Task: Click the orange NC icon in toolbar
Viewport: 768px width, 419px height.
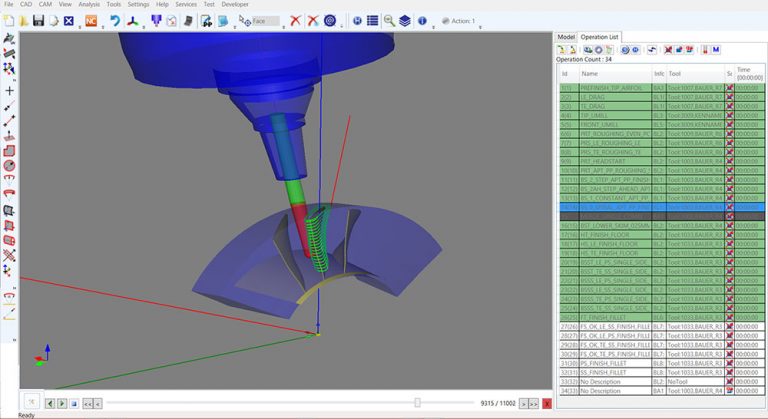Action: click(91, 21)
